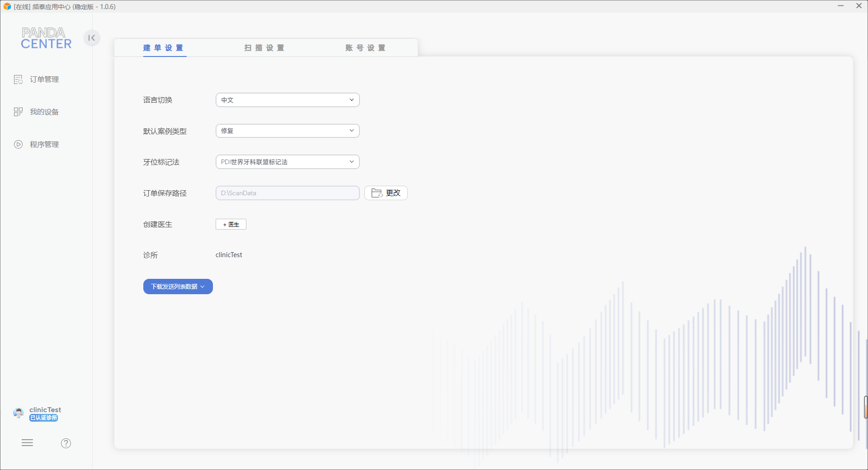Collapse the sidebar with arrow icon
Viewport: 868px width, 470px height.
pos(92,38)
